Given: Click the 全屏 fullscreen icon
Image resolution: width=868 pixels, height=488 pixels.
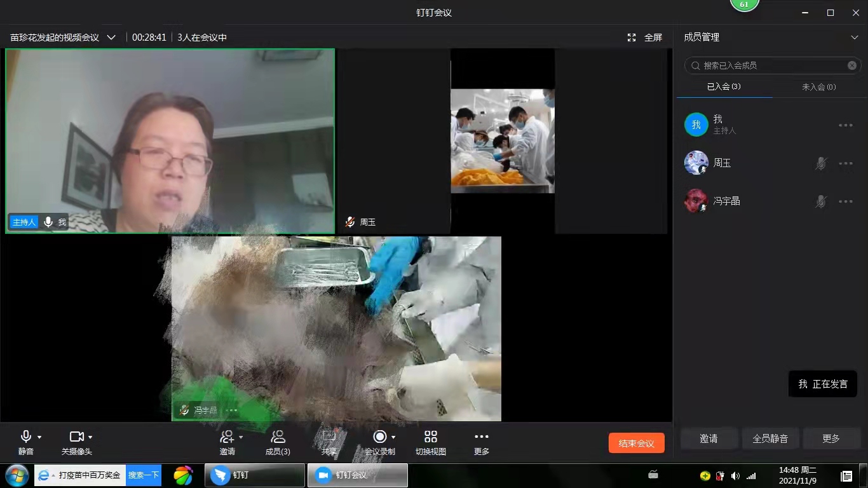Looking at the screenshot, I should [x=645, y=37].
